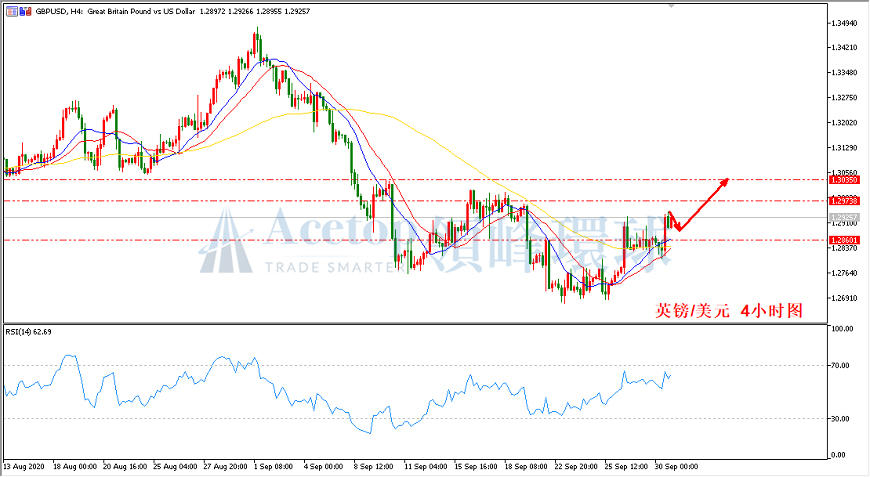Viewport: 870px width, 477px height.
Task: Click the 30 Sep 00:00 date axis label
Action: 676,466
